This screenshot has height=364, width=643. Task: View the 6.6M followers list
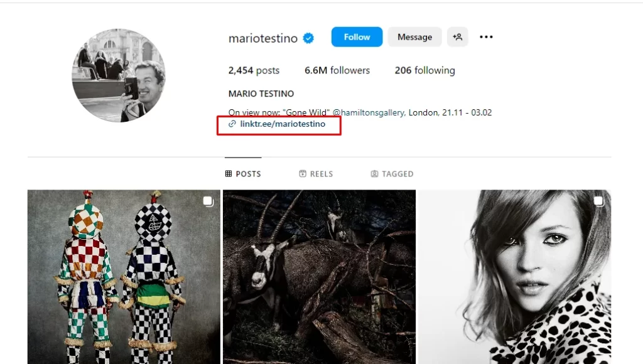point(337,70)
